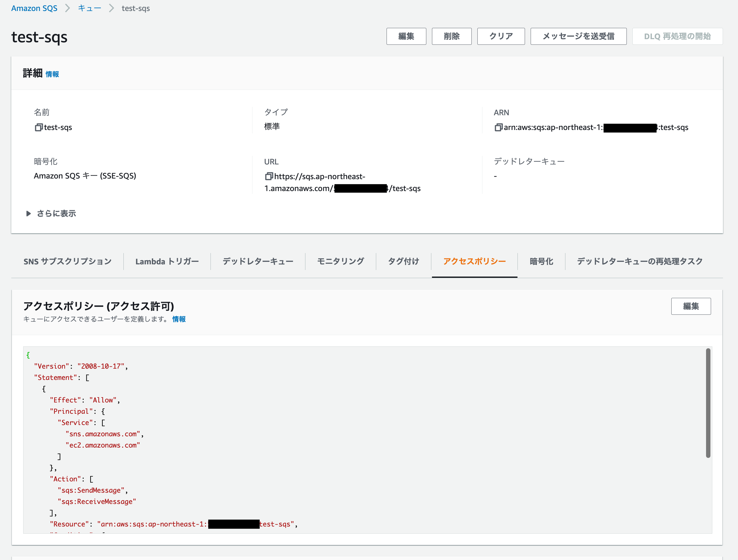738x560 pixels.
Task: Navigate to Amazon SQS breadcrumb
Action: coord(34,8)
